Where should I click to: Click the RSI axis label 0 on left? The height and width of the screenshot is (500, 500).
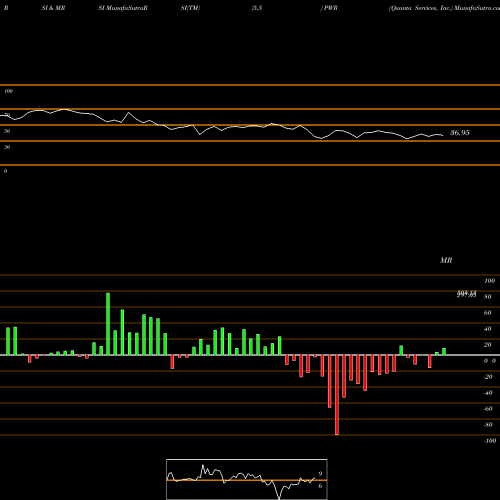pos(5,171)
